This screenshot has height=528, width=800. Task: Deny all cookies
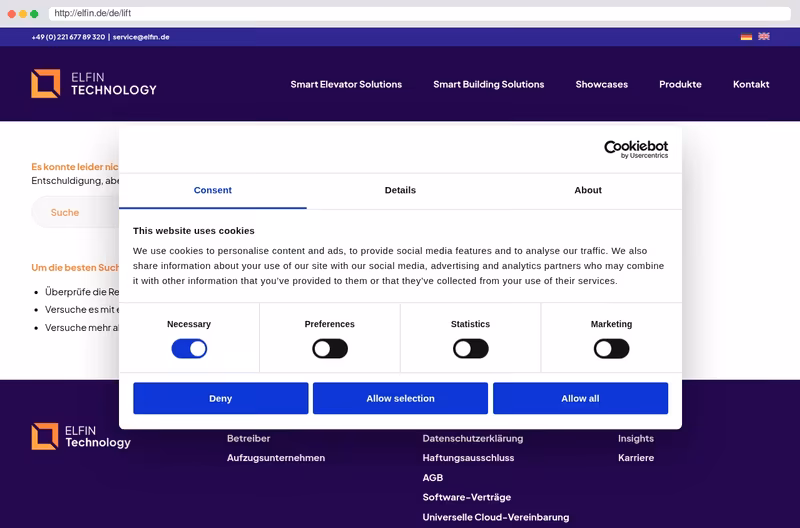pos(220,398)
